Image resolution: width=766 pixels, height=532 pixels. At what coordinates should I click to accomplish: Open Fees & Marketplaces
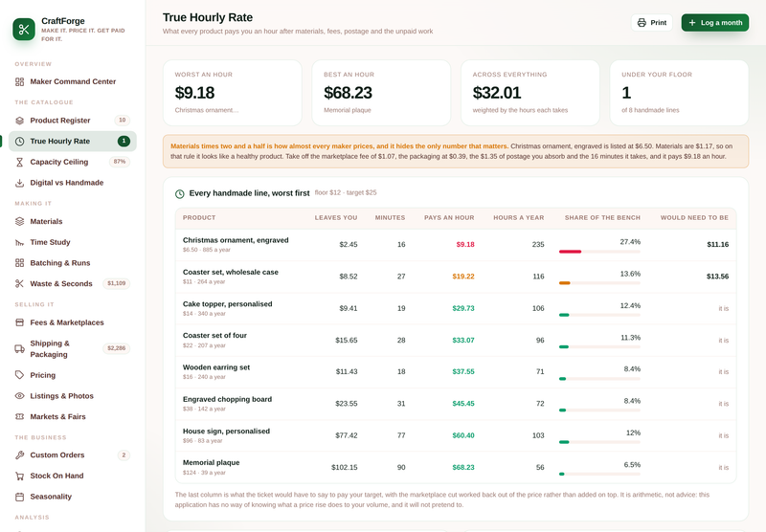(73, 322)
